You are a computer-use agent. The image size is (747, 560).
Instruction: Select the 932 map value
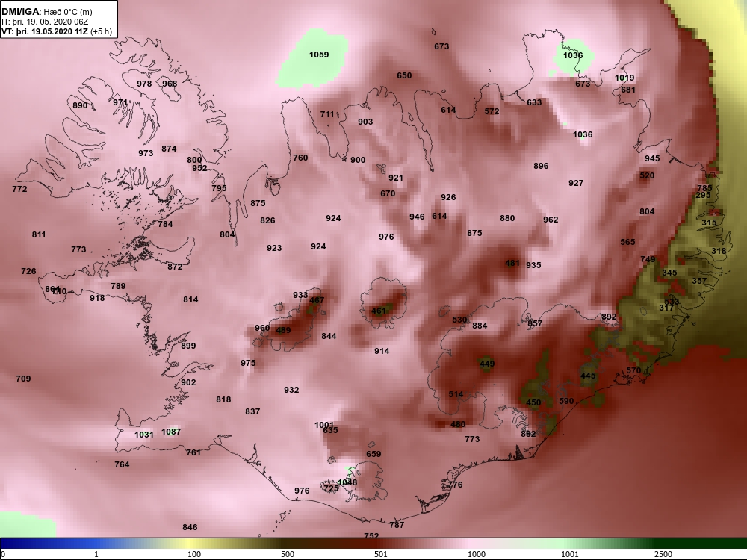tap(291, 390)
